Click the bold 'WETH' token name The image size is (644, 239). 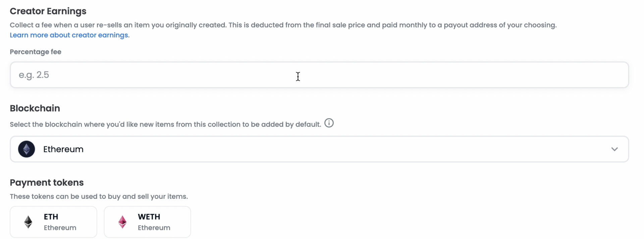149,217
